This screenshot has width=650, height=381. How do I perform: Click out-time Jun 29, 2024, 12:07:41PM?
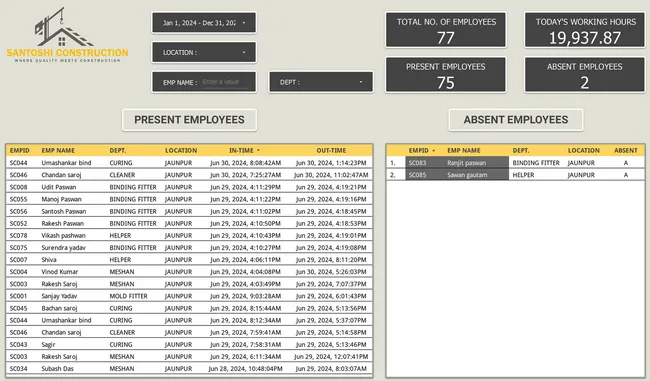point(331,357)
